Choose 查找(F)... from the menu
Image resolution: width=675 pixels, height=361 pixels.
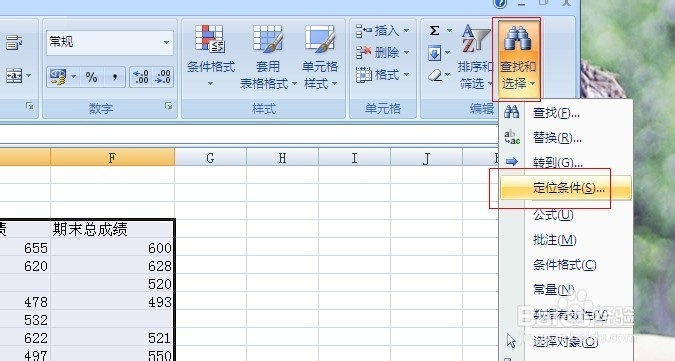pyautogui.click(x=566, y=113)
